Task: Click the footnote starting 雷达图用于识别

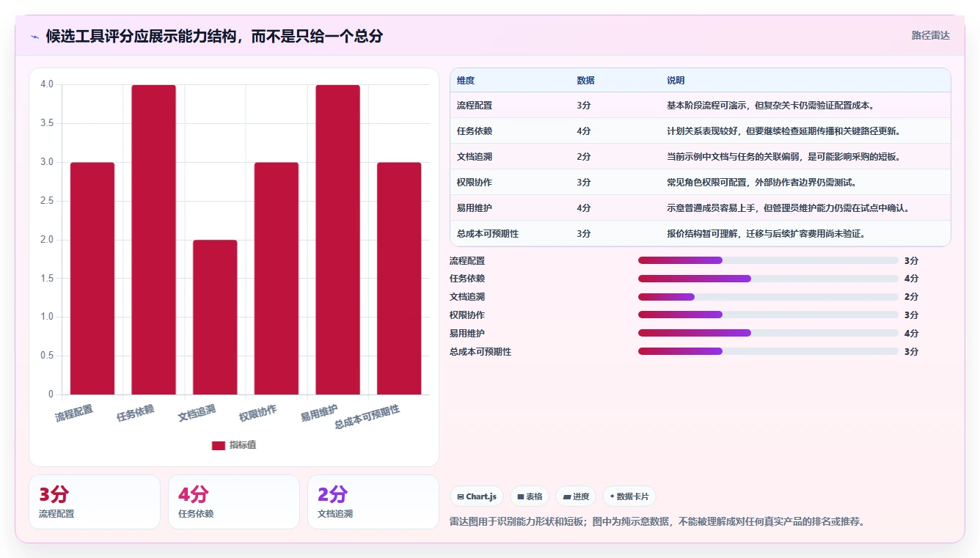Action: coord(657,522)
